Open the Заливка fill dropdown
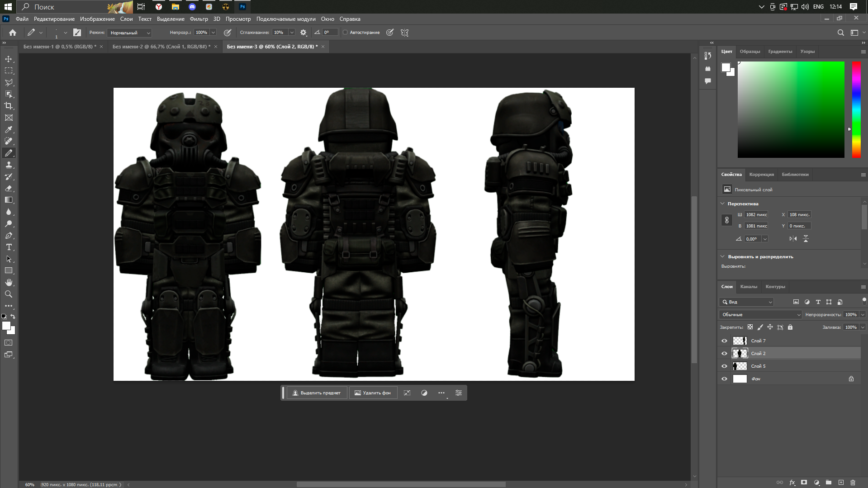 point(863,327)
